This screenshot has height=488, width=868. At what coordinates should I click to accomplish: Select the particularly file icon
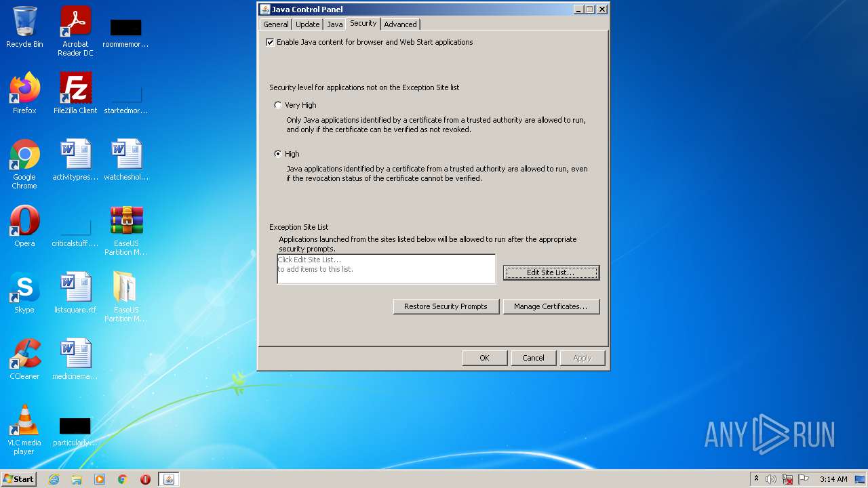75,432
